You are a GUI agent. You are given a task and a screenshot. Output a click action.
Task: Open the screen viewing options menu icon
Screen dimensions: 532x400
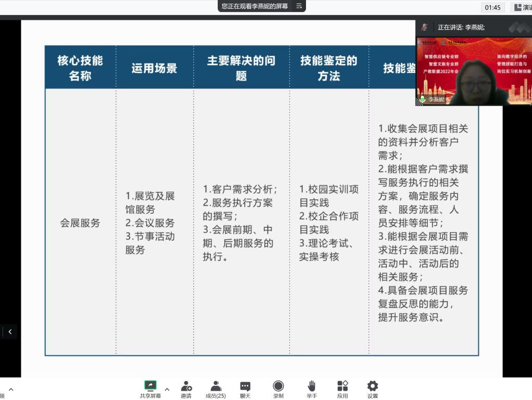299,6
